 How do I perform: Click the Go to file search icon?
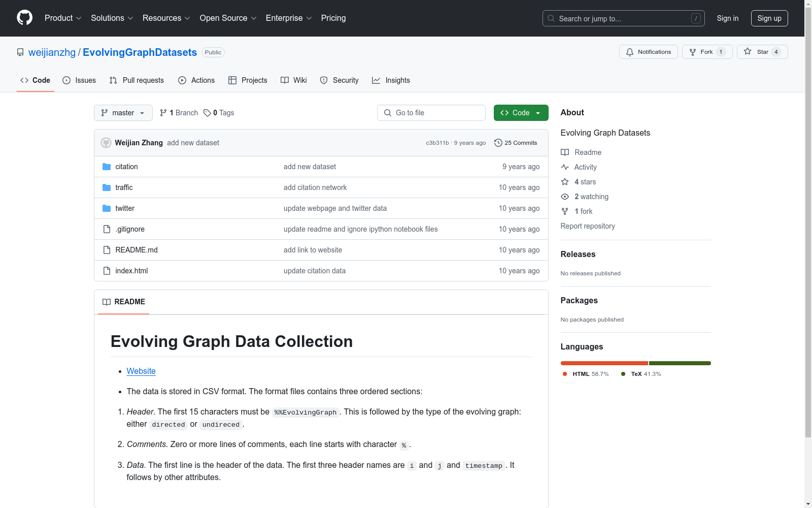[388, 113]
